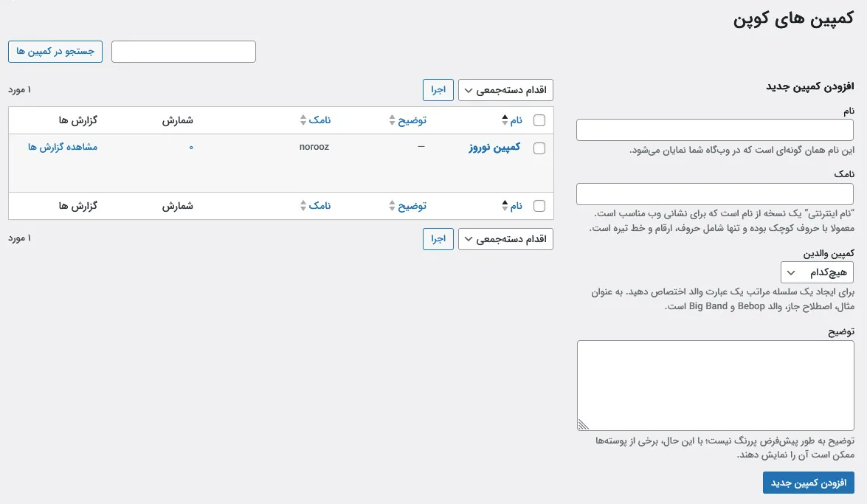Viewport: 867px width, 504px height.
Task: Click into the توضیح description textarea
Action: coord(716,386)
